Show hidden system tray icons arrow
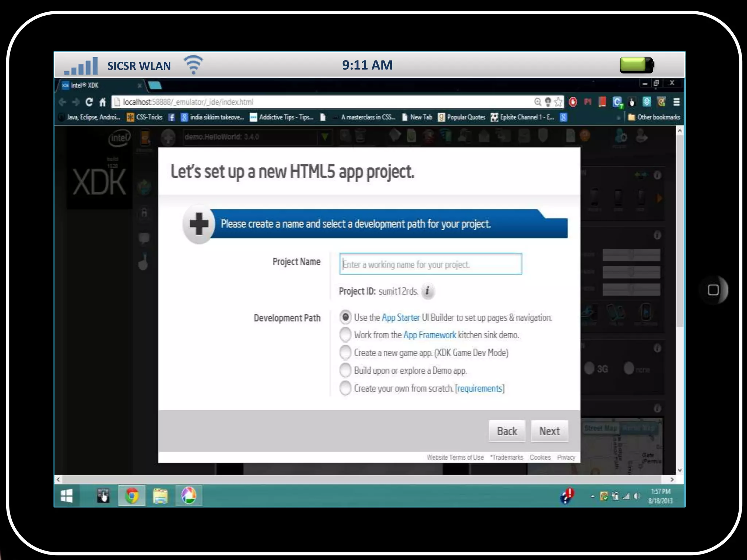This screenshot has height=560, width=747. point(592,496)
